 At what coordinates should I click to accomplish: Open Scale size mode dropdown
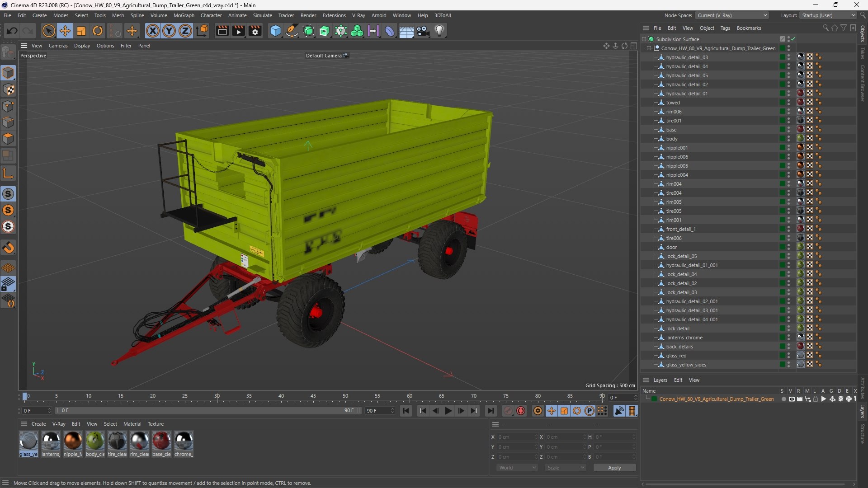(x=566, y=468)
